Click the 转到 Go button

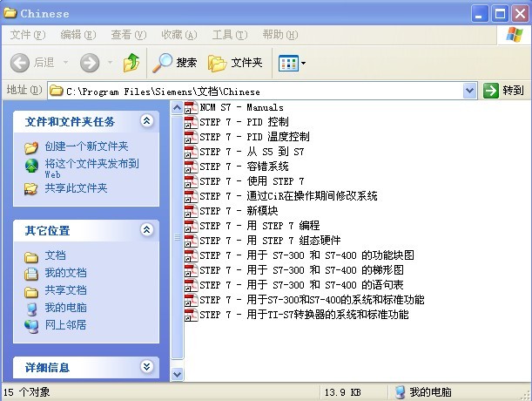click(x=504, y=91)
